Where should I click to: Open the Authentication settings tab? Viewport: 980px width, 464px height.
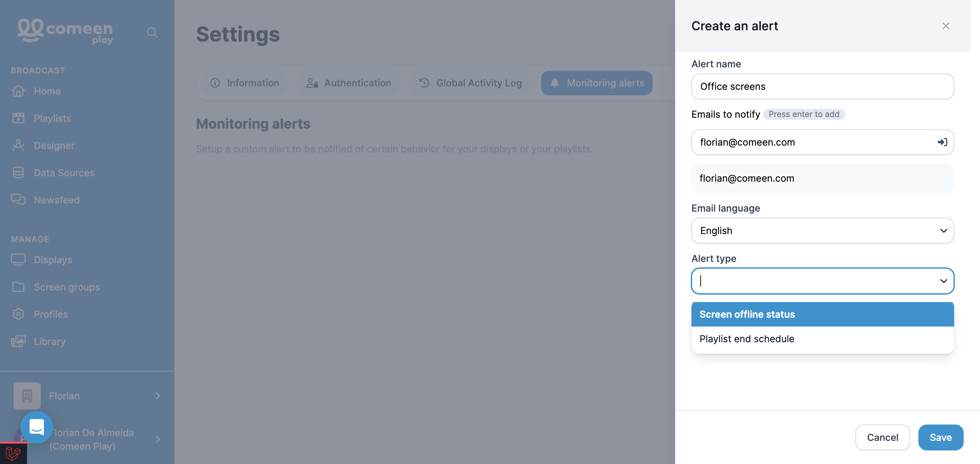coord(349,83)
